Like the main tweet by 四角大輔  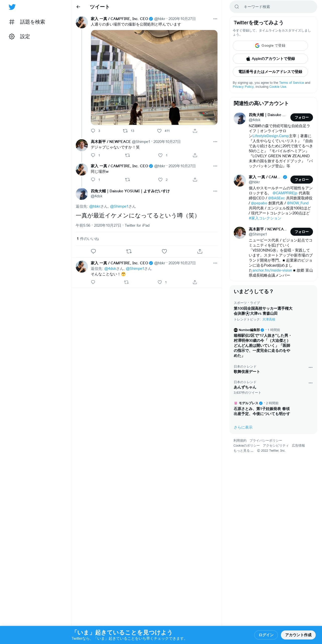click(164, 251)
